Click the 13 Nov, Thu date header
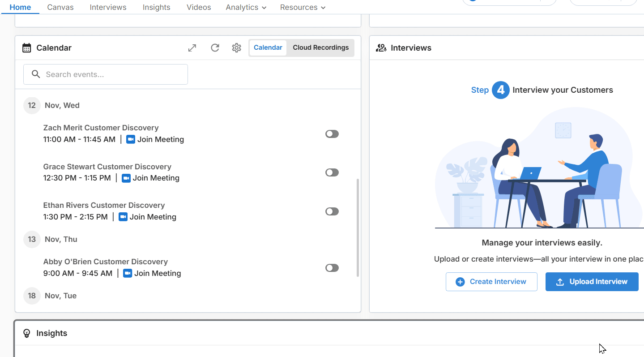644x357 pixels. click(x=51, y=239)
